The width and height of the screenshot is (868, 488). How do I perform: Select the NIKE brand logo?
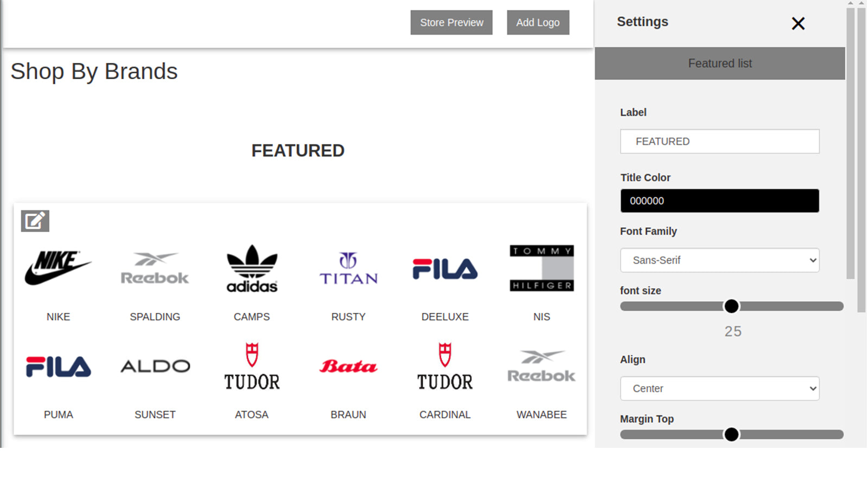(x=58, y=267)
